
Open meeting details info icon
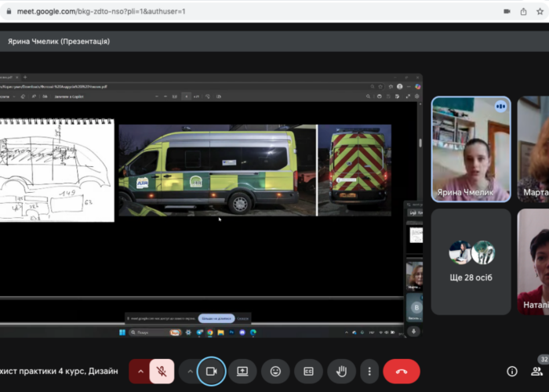pos(511,371)
